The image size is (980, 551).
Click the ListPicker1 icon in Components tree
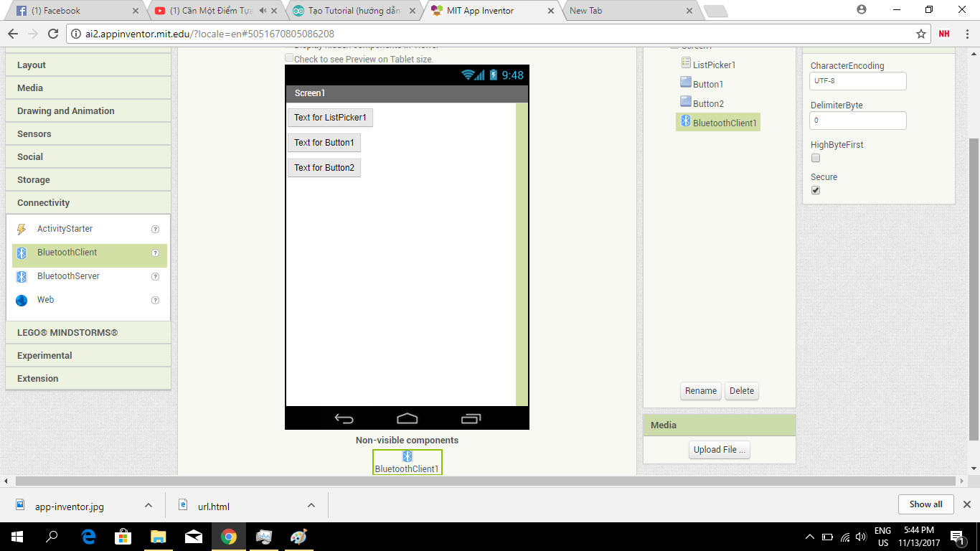point(686,63)
